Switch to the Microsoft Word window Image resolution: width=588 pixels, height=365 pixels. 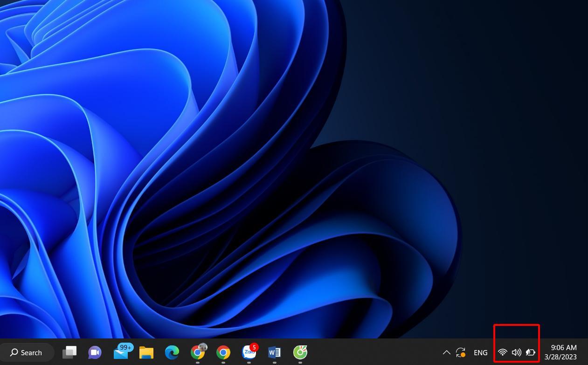click(275, 352)
